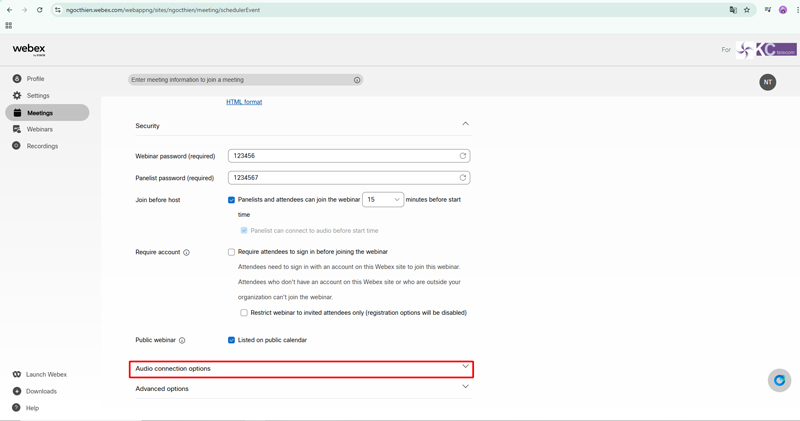This screenshot has width=800, height=421.
Task: Select Settings in sidebar menu
Action: (x=38, y=95)
